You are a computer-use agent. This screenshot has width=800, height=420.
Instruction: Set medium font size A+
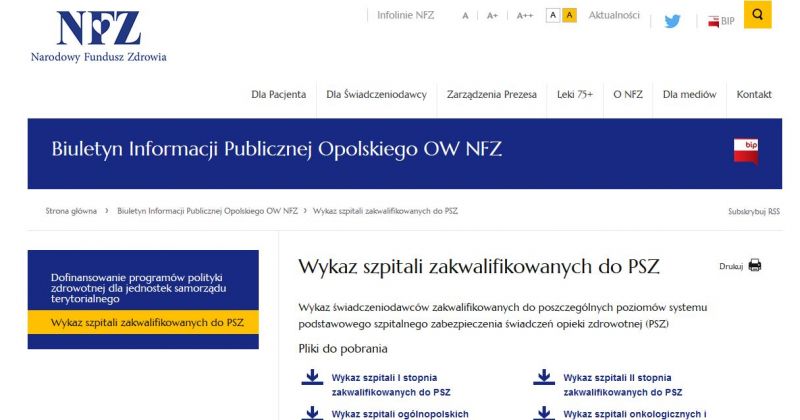point(492,16)
